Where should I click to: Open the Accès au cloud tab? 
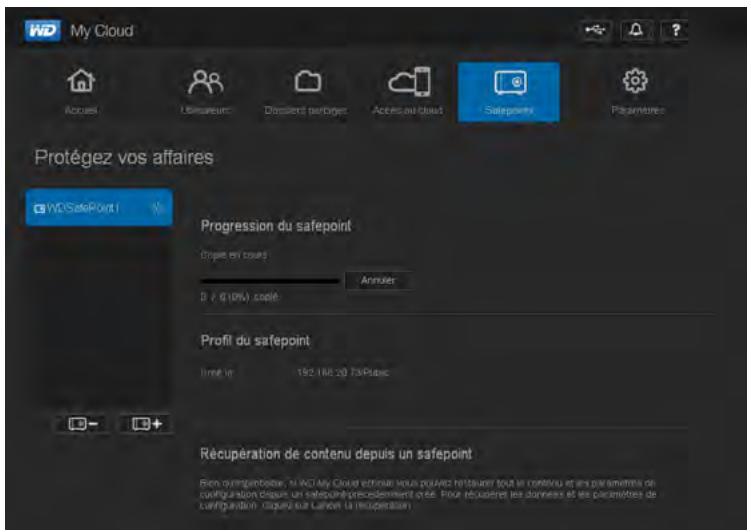point(408,91)
